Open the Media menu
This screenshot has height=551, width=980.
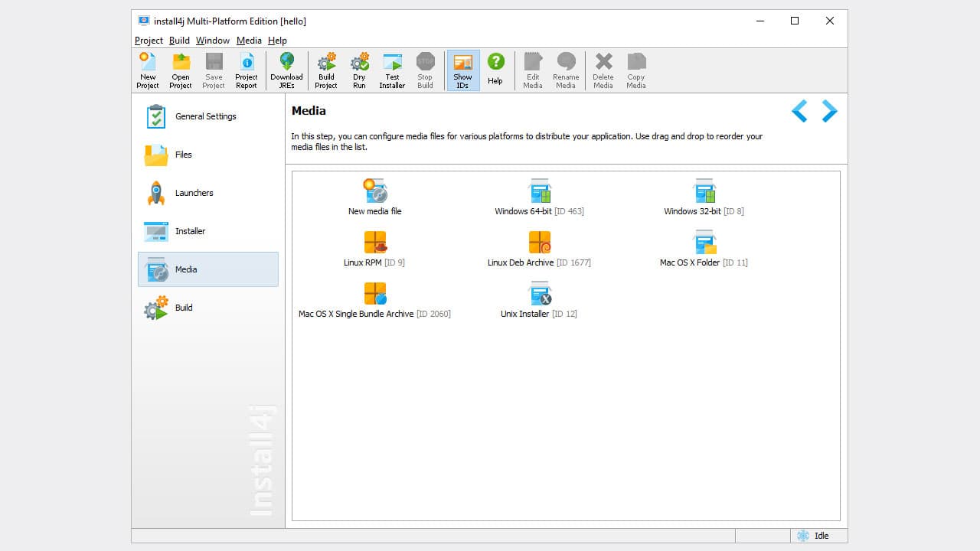pyautogui.click(x=249, y=41)
